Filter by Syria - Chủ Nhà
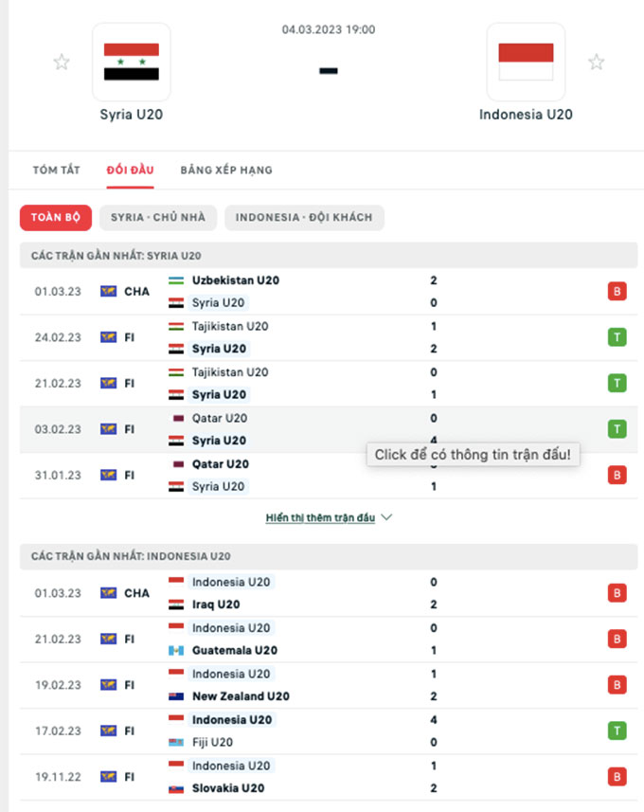This screenshot has width=644, height=812. point(158,218)
